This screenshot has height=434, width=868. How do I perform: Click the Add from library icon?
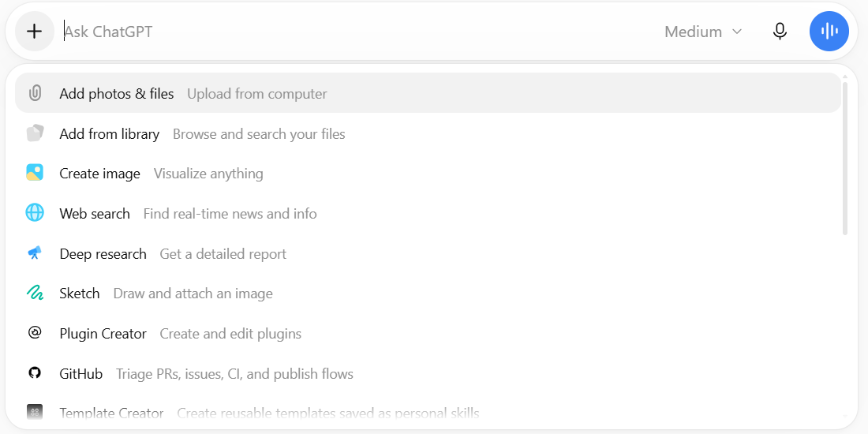(x=35, y=133)
